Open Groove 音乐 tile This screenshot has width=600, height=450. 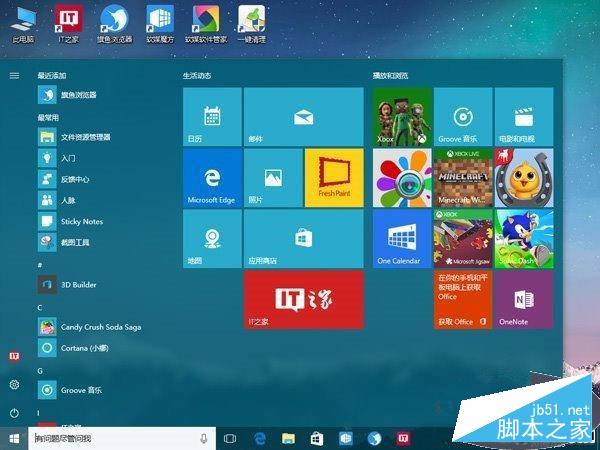[x=463, y=117]
